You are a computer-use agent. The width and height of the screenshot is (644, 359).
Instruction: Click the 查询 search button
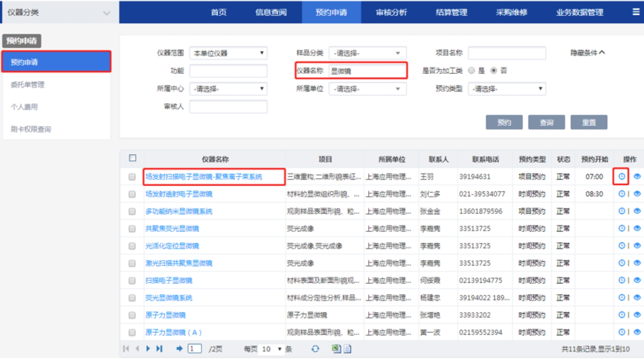coord(546,122)
